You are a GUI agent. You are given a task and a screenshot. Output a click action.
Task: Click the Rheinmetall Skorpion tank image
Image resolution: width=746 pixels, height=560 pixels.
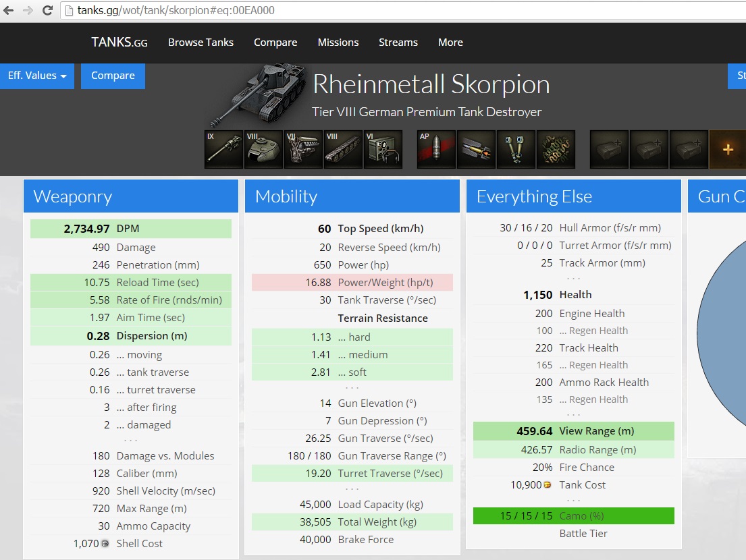click(x=259, y=94)
